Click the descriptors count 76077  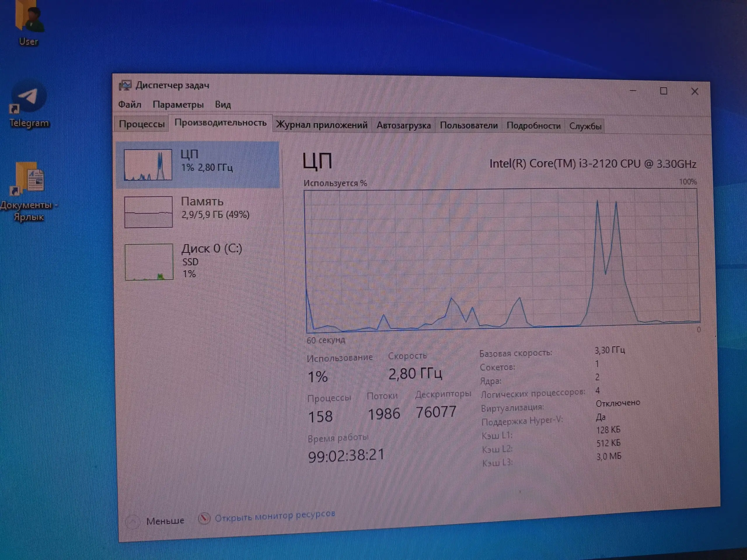(436, 412)
